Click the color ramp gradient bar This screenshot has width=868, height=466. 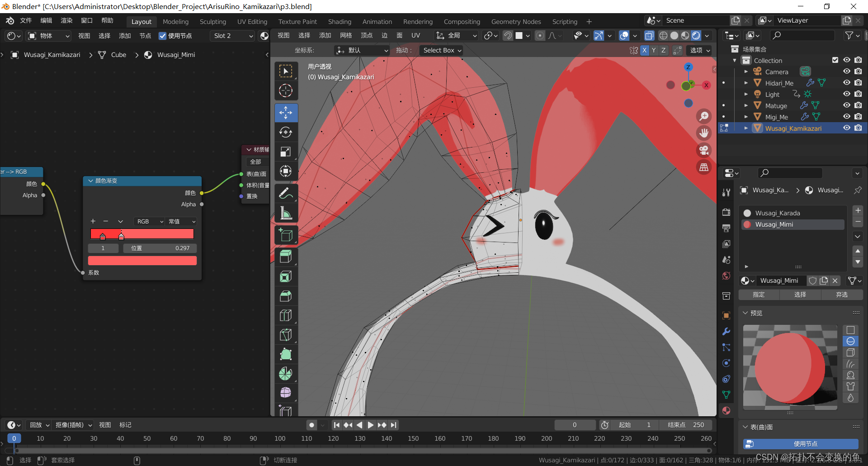142,233
